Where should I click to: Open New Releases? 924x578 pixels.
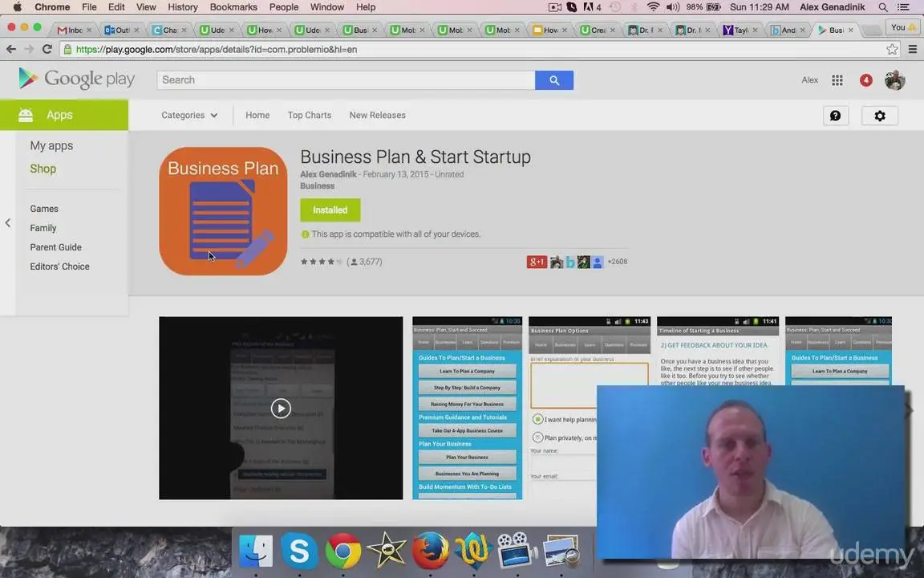click(x=377, y=115)
